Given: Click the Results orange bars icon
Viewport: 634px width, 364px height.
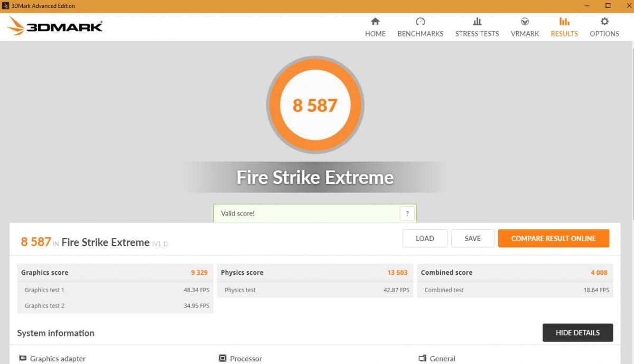Looking at the screenshot, I should [564, 22].
